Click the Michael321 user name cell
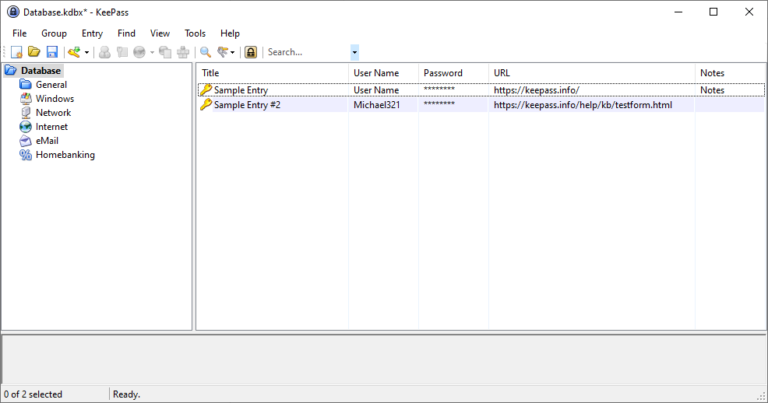Screen dimensions: 768x403 [377, 105]
